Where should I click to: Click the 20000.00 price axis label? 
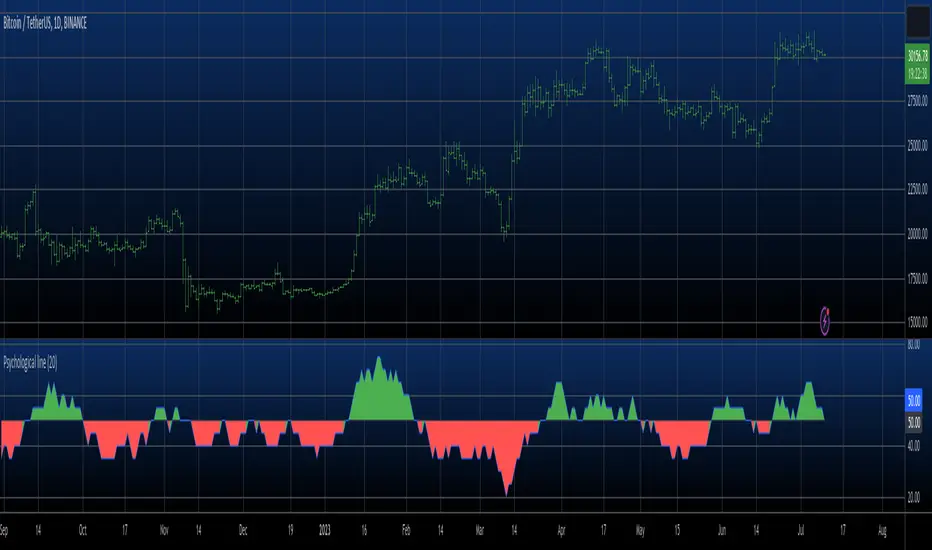(x=917, y=234)
